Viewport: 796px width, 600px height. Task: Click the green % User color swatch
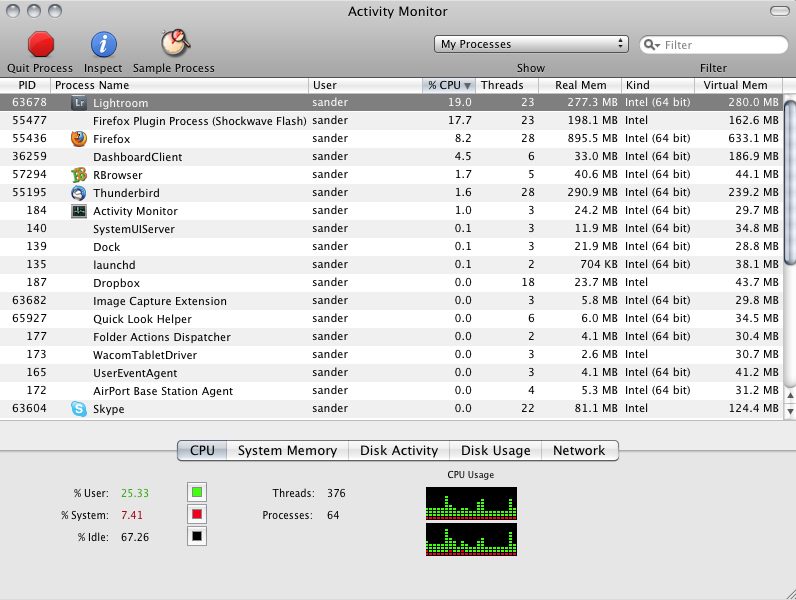tap(197, 492)
